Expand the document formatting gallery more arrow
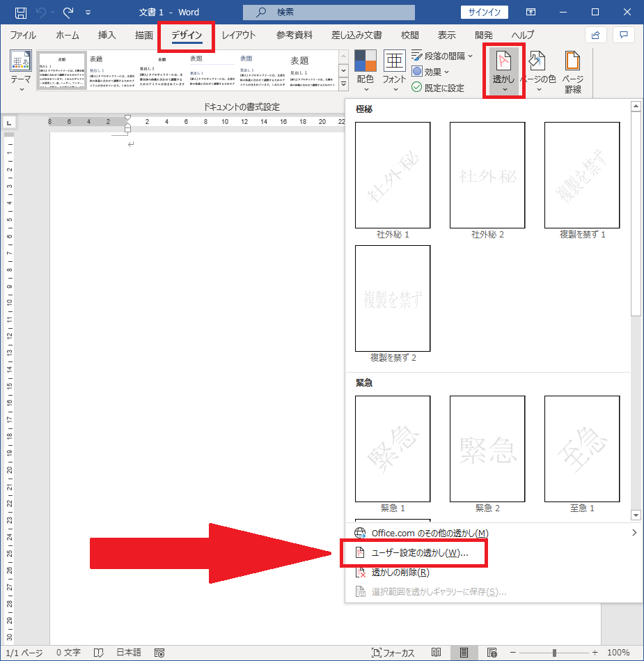644x661 pixels. click(x=344, y=84)
